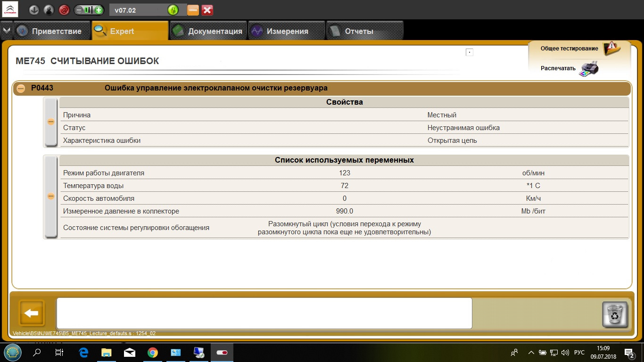Collapse the Список используемых переменных section
The width and height of the screenshot is (644, 362).
[x=51, y=197]
